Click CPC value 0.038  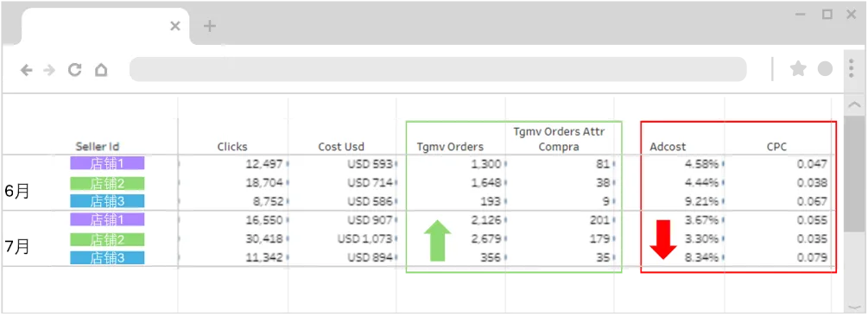point(813,182)
